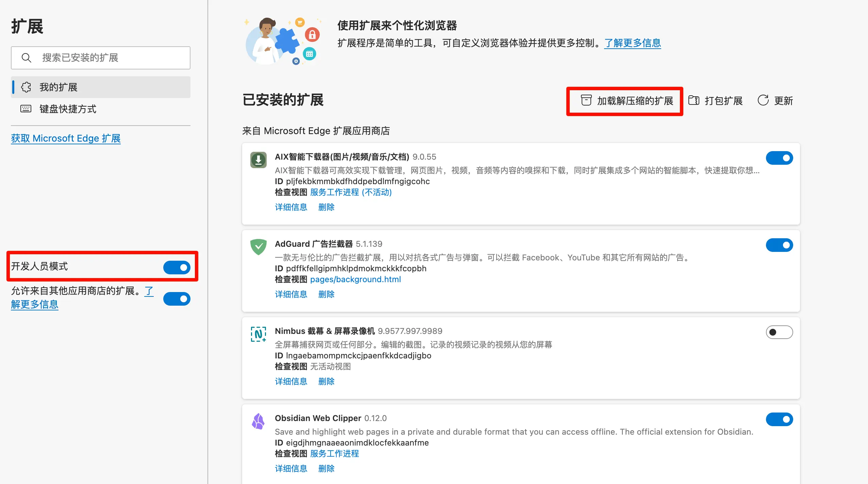Click the refresh icon next to 更新
Image resolution: width=868 pixels, height=484 pixels.
763,100
